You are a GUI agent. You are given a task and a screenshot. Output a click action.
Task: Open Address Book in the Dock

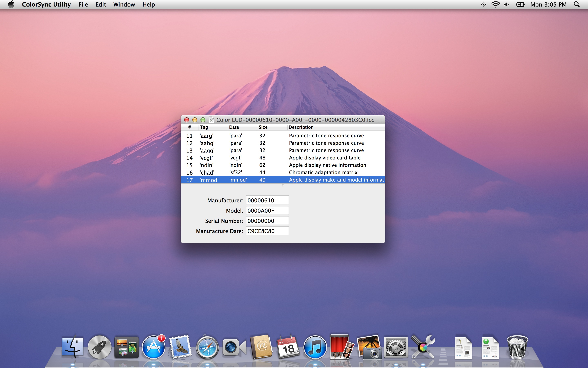[x=262, y=347]
